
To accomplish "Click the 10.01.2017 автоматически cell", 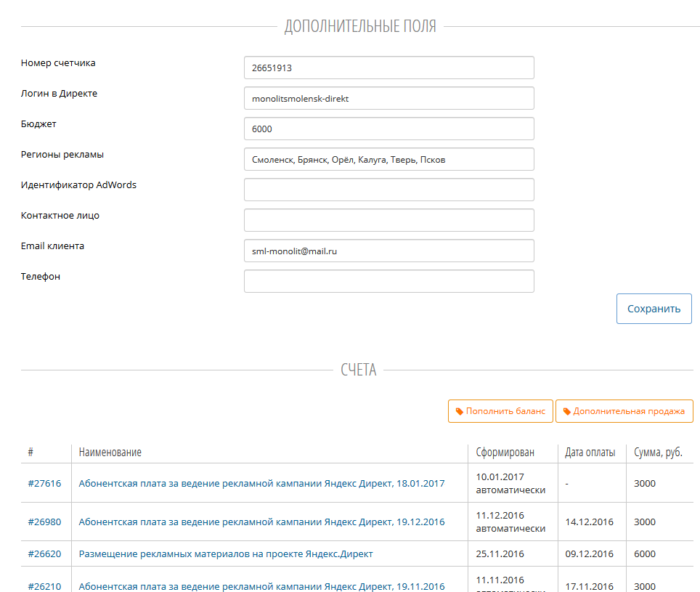I will (x=510, y=484).
